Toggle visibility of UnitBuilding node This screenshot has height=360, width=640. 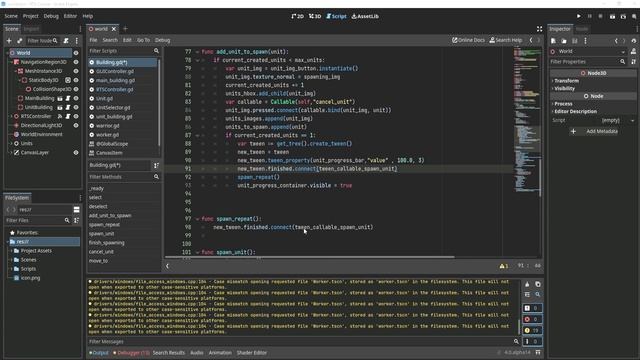(76, 107)
